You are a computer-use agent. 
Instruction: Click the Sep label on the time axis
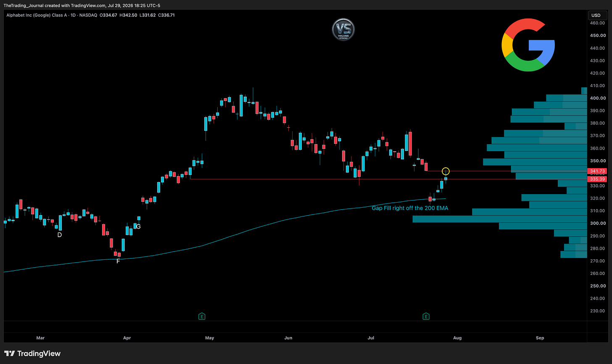pos(540,338)
